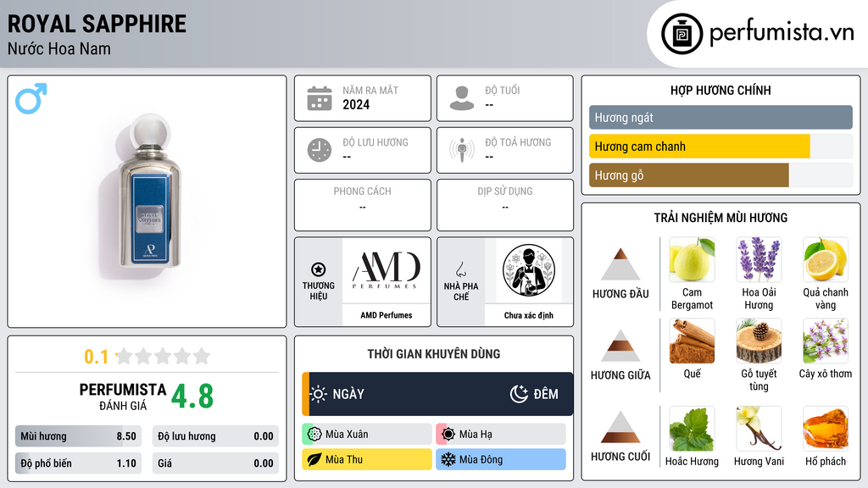Click the calendar icon beside Năm ra mắt

click(320, 98)
